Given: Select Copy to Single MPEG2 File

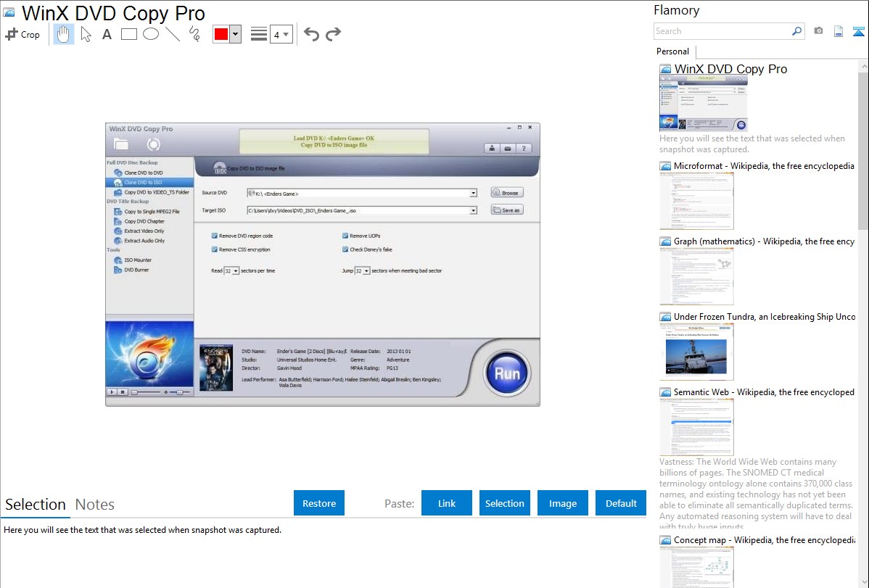Looking at the screenshot, I should tap(147, 212).
